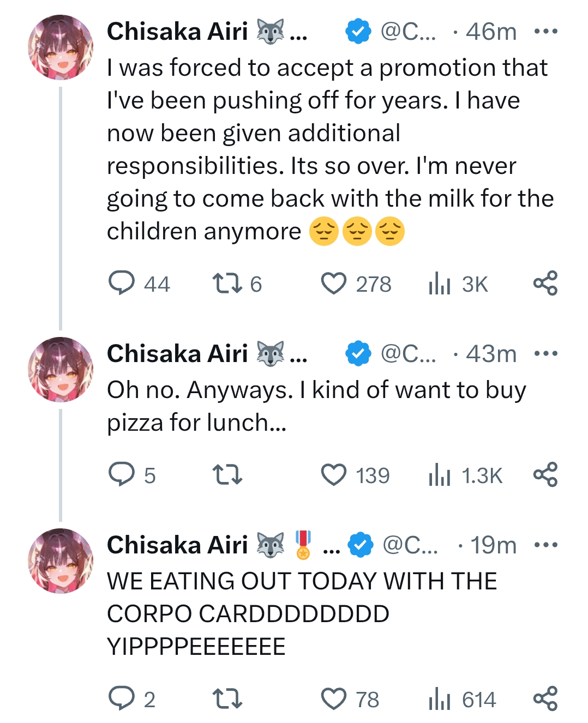Open more options on the 19m tweet

pyautogui.click(x=545, y=545)
